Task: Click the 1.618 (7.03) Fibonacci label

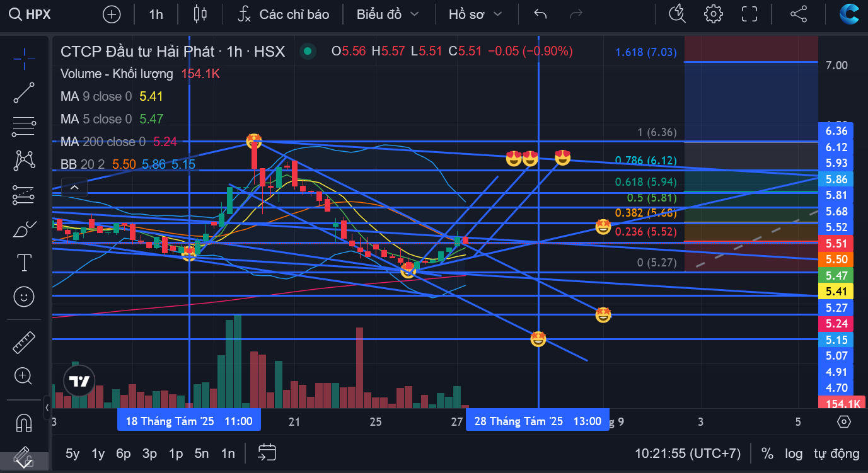Action: click(x=646, y=52)
